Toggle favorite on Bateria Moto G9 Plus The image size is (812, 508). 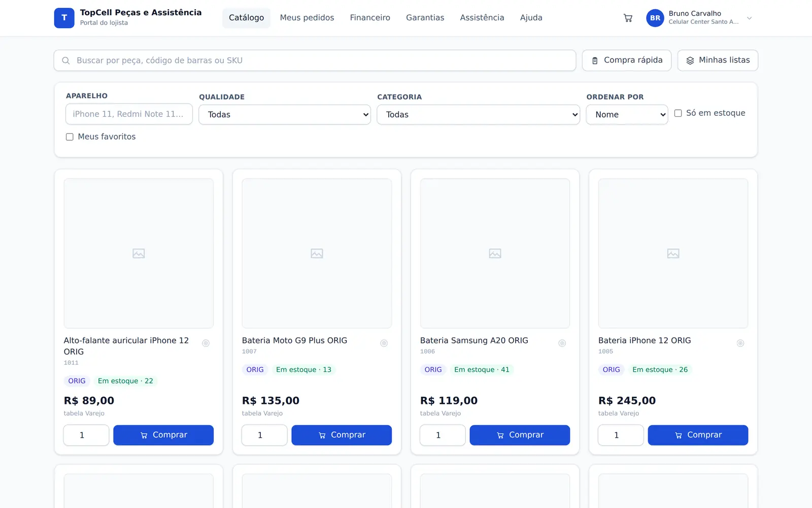coord(384,343)
